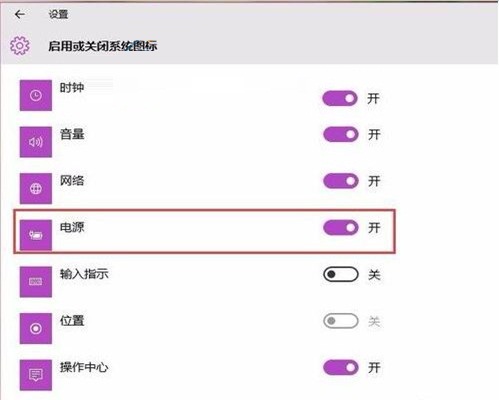Click the action center (操作中心) icon tile
This screenshot has width=499, height=400.
pyautogui.click(x=36, y=375)
